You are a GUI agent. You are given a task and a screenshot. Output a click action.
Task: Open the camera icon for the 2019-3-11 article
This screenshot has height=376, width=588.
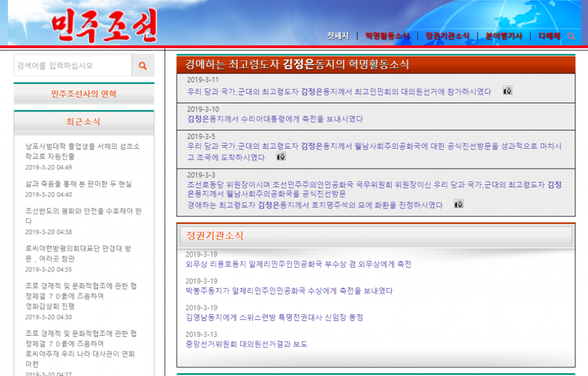tap(507, 91)
